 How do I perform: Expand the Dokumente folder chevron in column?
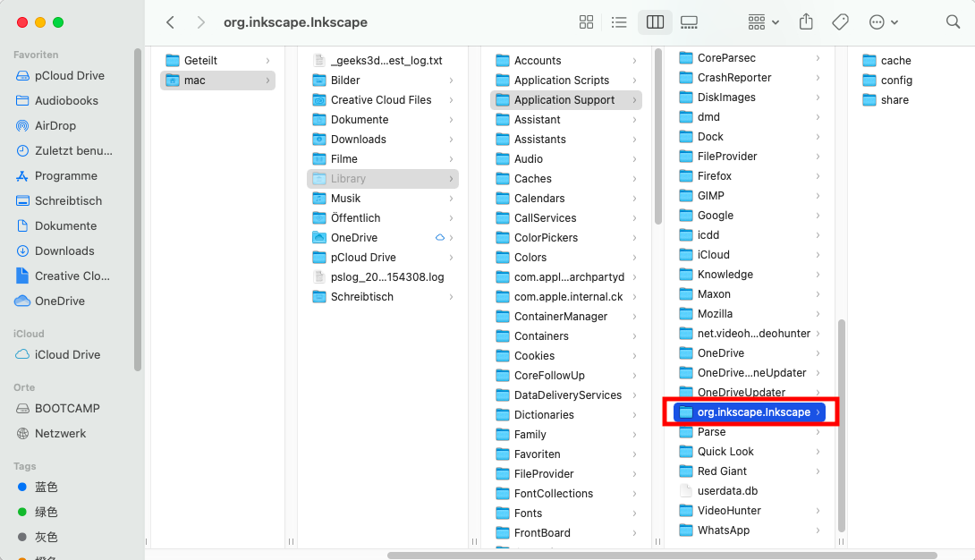pos(451,119)
